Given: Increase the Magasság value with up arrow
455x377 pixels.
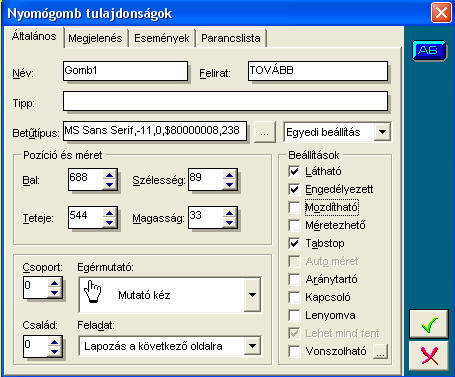Looking at the screenshot, I should pos(229,213).
